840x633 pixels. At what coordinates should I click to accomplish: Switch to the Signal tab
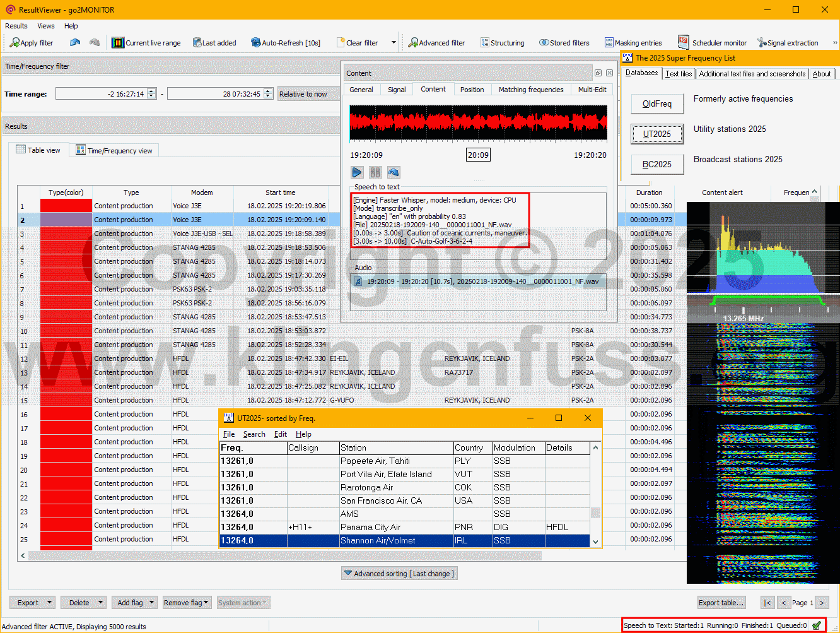(397, 90)
